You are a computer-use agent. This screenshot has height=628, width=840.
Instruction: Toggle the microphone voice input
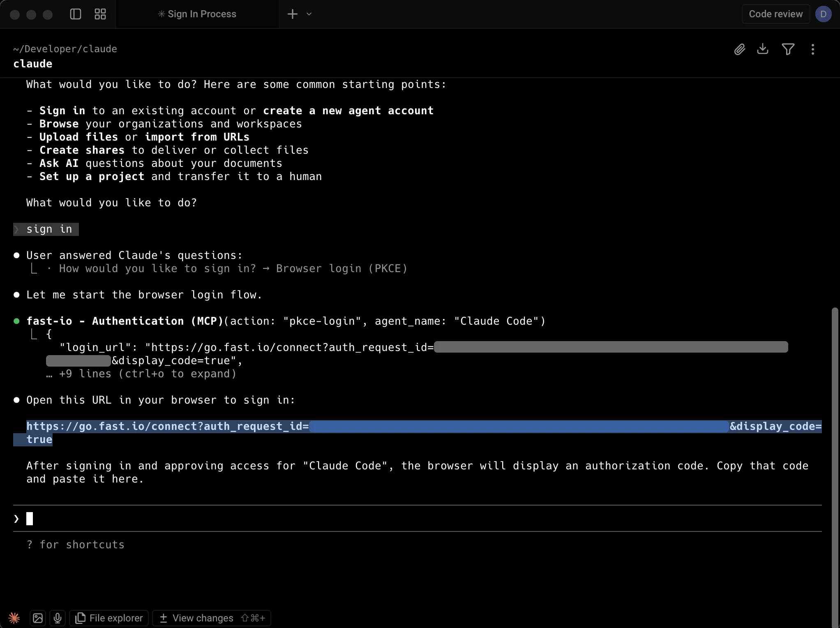(58, 618)
